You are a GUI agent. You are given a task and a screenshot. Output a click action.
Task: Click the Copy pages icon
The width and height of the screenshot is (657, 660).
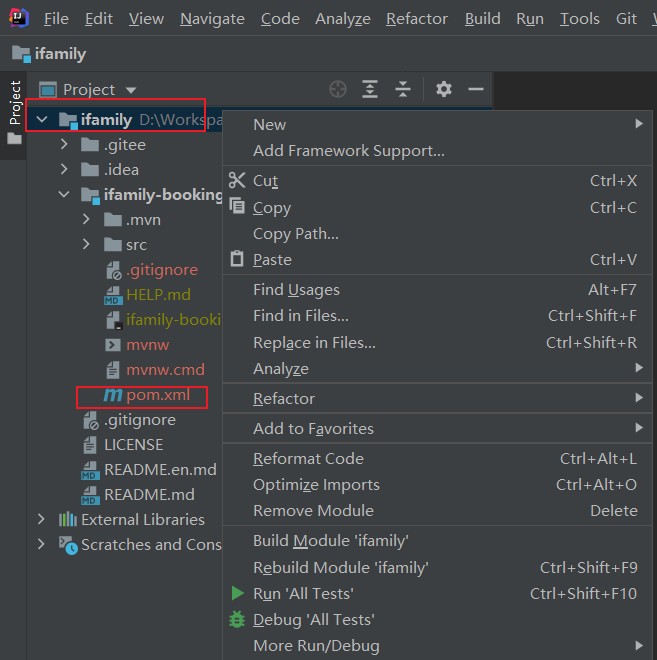(x=237, y=206)
